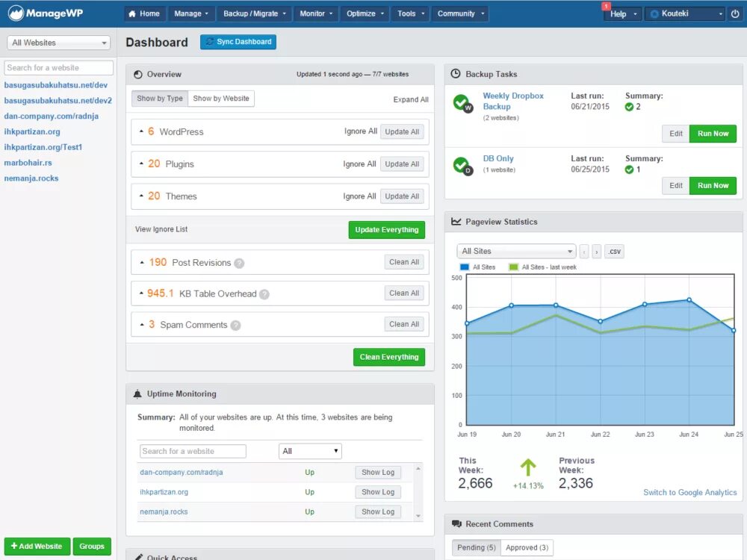Click the KB Table Overhead help icon
Image resolution: width=747 pixels, height=560 pixels.
point(264,294)
